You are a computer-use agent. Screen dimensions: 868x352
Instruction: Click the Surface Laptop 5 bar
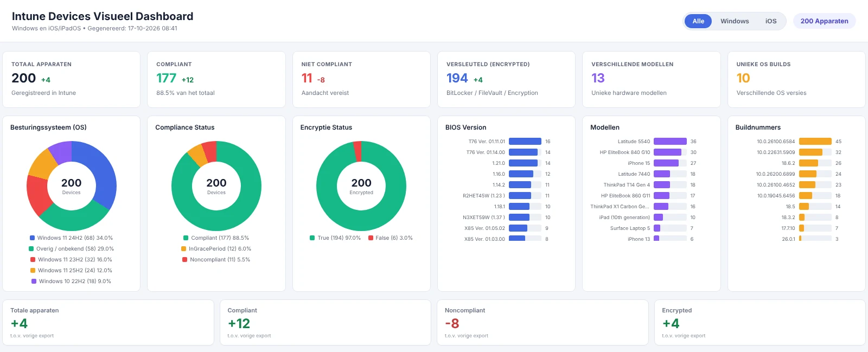point(657,228)
